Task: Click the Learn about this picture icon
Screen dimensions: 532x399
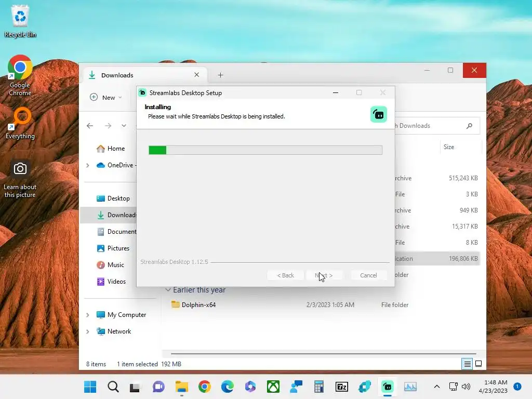Action: point(20,179)
